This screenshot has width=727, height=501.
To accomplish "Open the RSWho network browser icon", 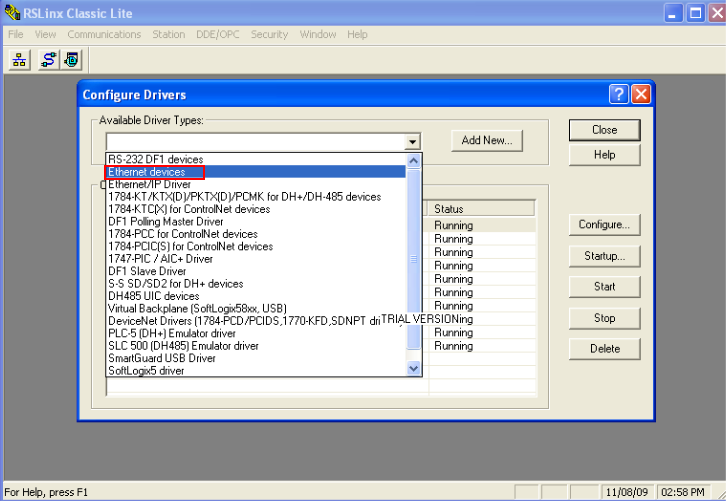I will 19,60.
